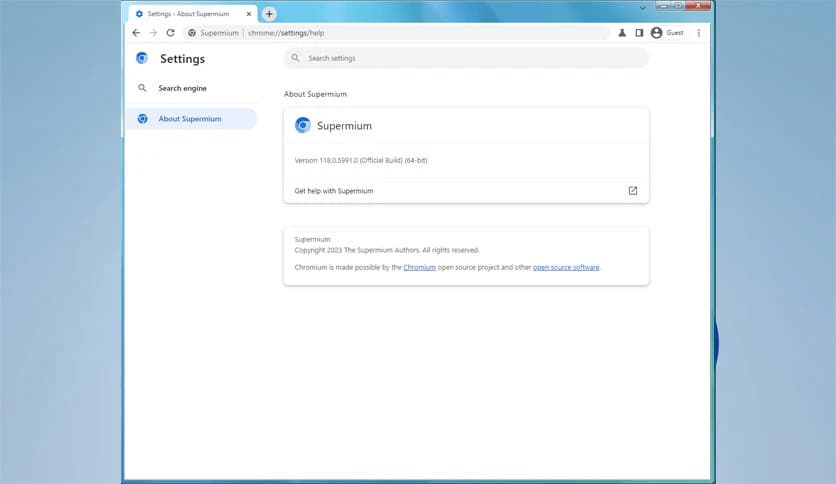836x484 pixels.
Task: Open a new tab with the plus button
Action: [x=269, y=14]
